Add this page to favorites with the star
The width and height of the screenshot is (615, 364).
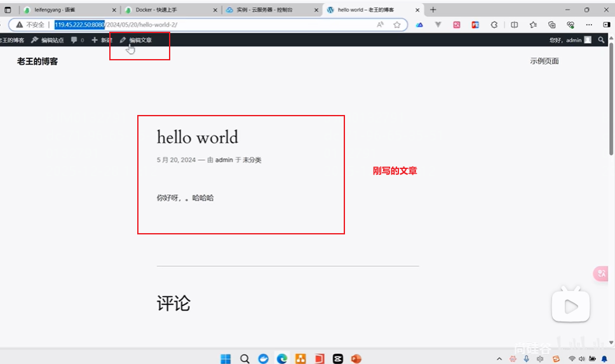coord(397,25)
